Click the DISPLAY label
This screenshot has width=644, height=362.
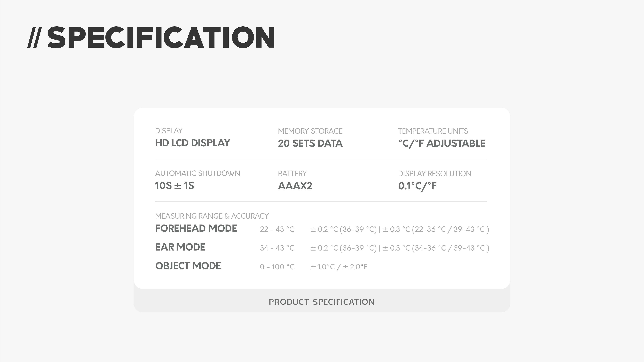pyautogui.click(x=169, y=131)
